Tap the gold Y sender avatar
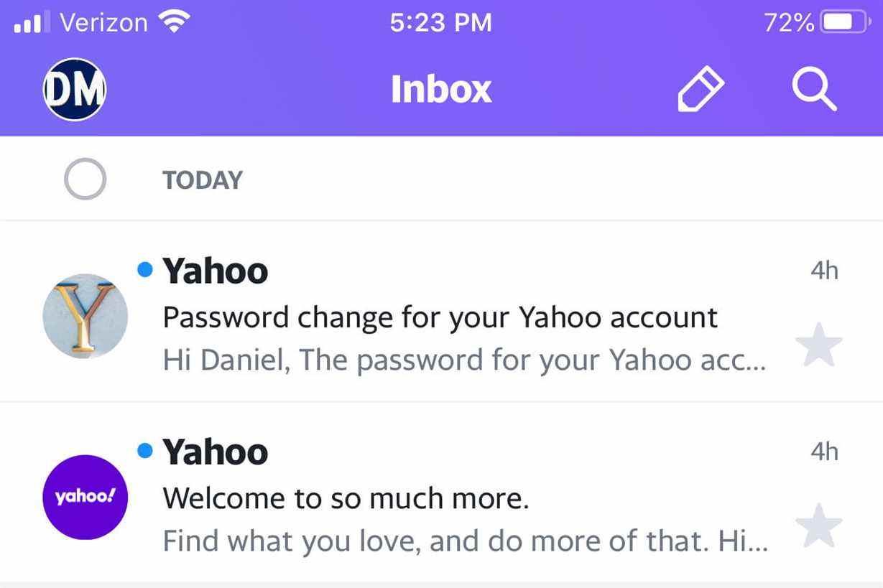 [x=85, y=316]
